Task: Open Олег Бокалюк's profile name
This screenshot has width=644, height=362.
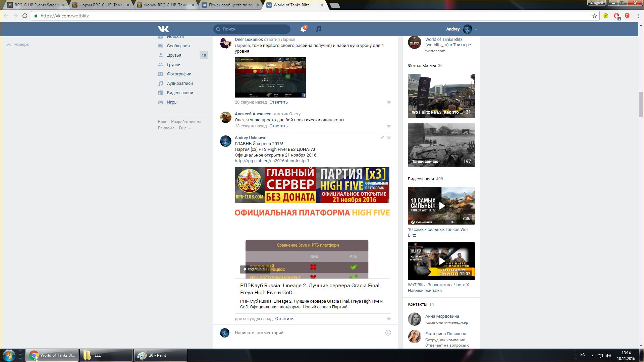Action: tap(249, 40)
